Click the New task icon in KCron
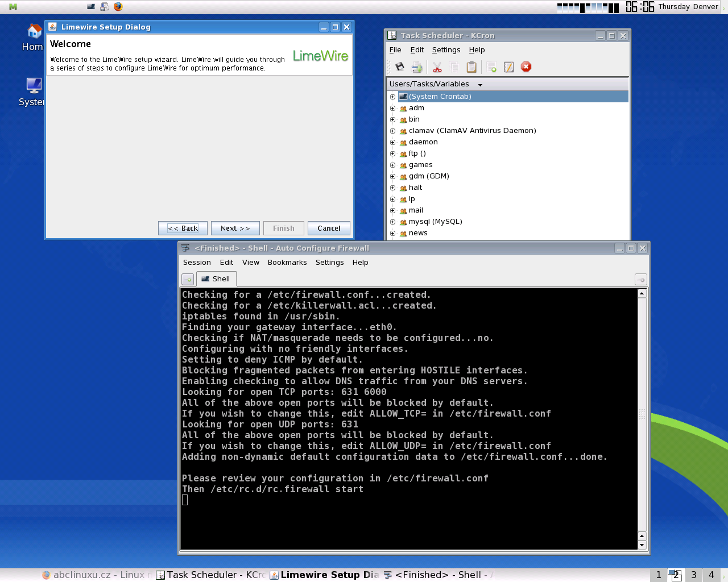The width and height of the screenshot is (728, 582). (x=492, y=67)
